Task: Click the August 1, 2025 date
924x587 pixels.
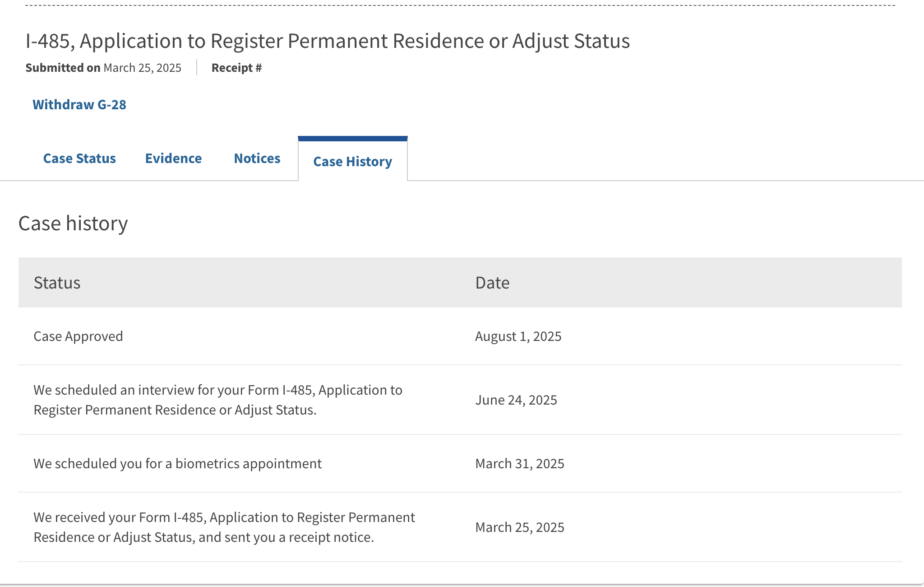Action: (x=518, y=336)
